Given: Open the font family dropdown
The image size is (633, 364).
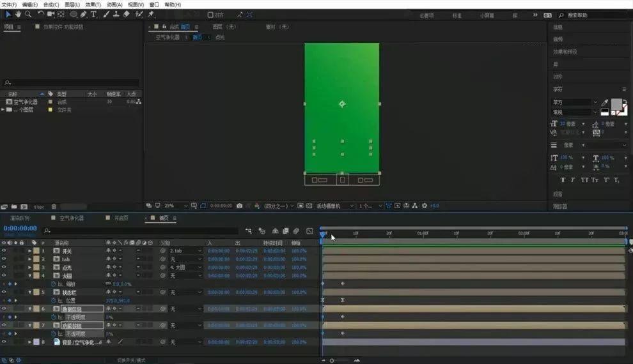Looking at the screenshot, I should [x=575, y=102].
